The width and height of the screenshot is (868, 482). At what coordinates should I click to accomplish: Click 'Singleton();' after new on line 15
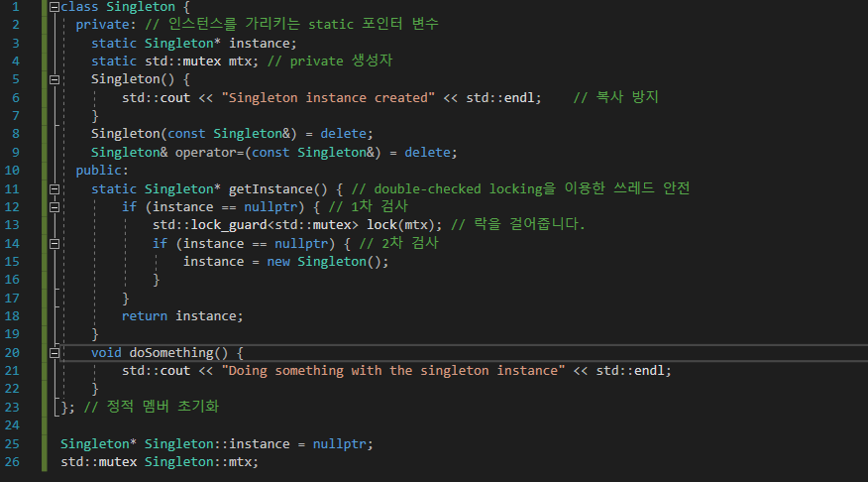pos(343,262)
